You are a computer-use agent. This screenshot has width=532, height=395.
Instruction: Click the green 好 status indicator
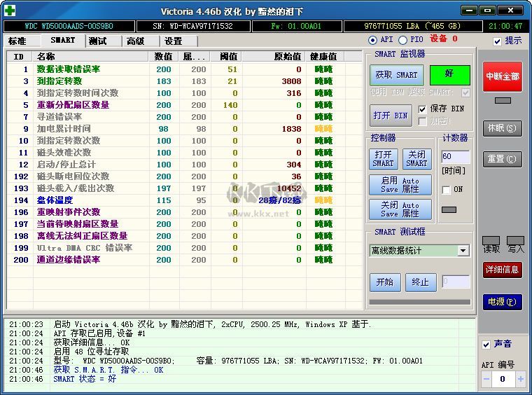(449, 74)
